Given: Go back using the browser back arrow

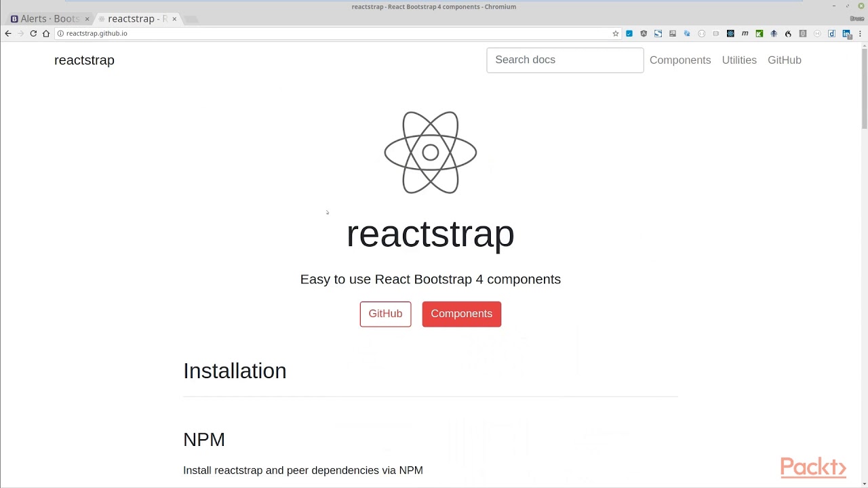Looking at the screenshot, I should (8, 33).
